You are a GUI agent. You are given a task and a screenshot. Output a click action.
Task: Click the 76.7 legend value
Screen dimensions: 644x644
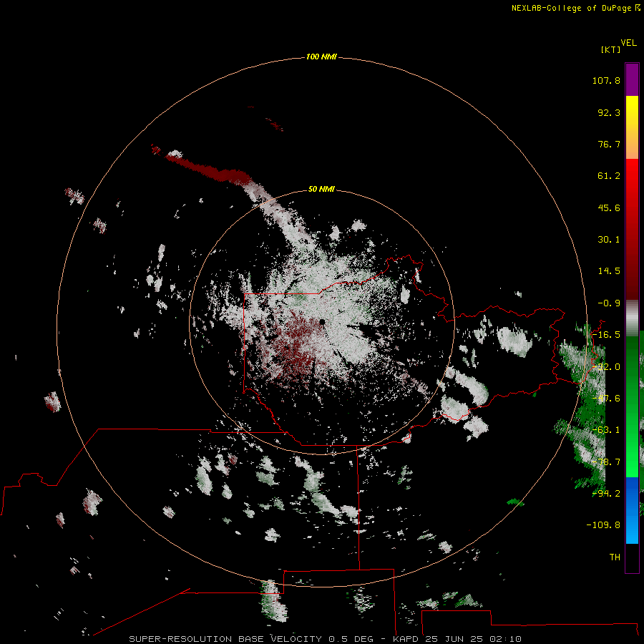pyautogui.click(x=609, y=144)
